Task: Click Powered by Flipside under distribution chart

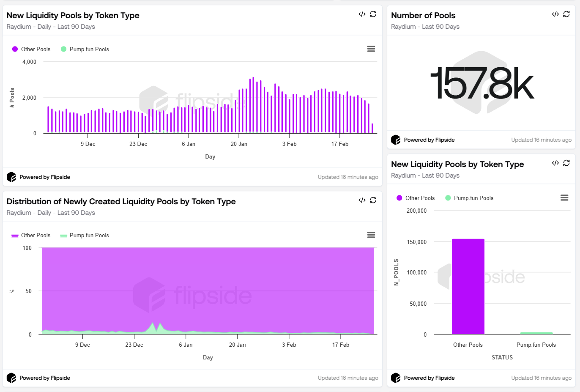Action: tap(44, 378)
